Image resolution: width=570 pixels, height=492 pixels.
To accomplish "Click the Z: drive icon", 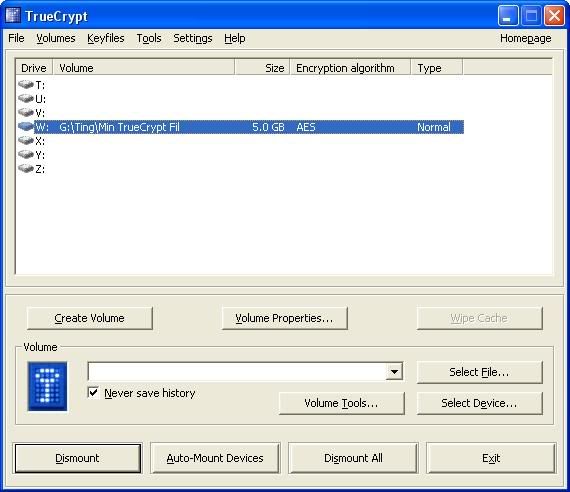I will (26, 169).
